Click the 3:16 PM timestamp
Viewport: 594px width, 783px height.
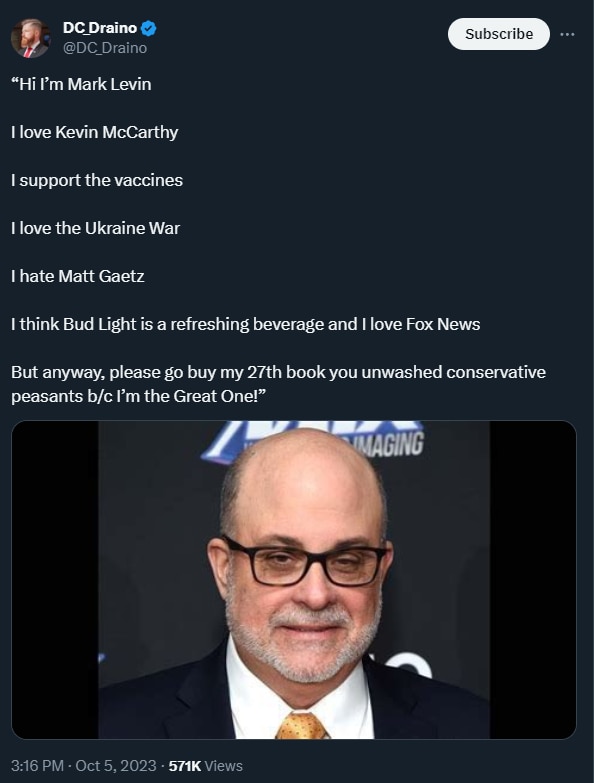tap(37, 766)
